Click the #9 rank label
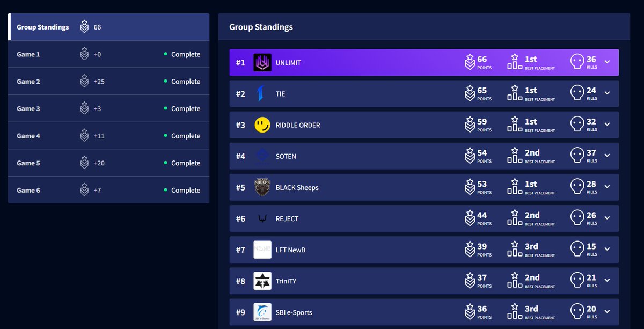Screen dimensions: 644x329 (240, 312)
